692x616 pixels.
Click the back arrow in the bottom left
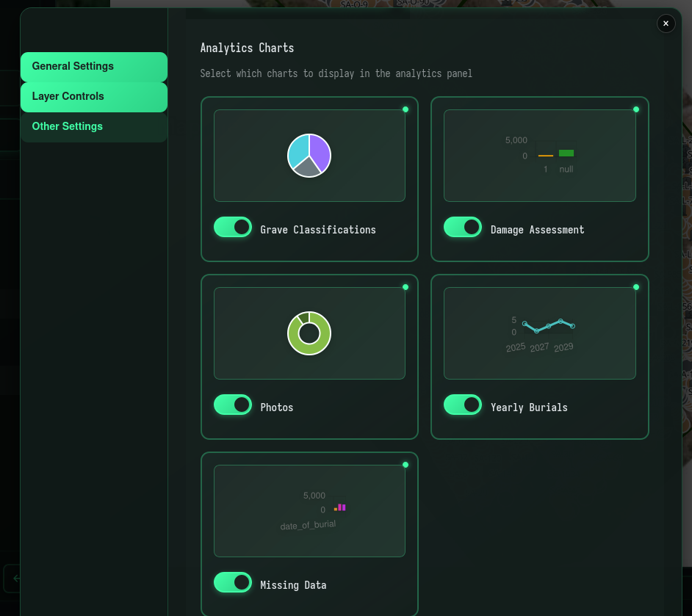(15, 579)
